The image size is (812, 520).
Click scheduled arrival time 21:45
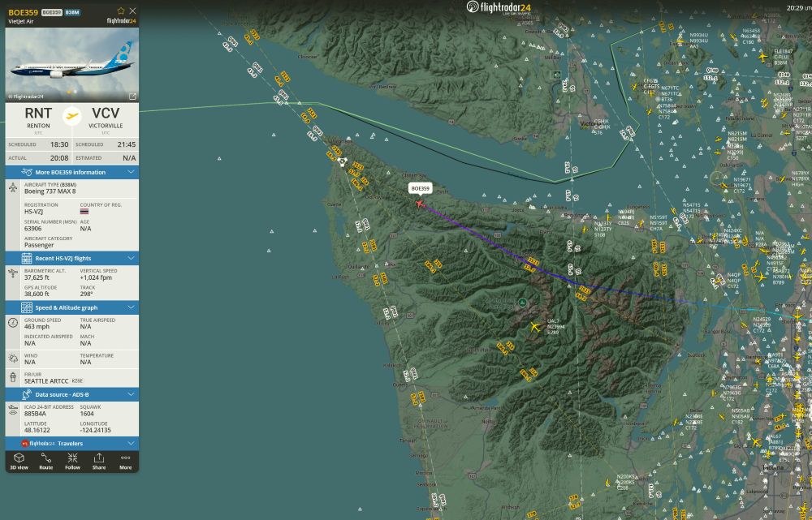pyautogui.click(x=127, y=145)
